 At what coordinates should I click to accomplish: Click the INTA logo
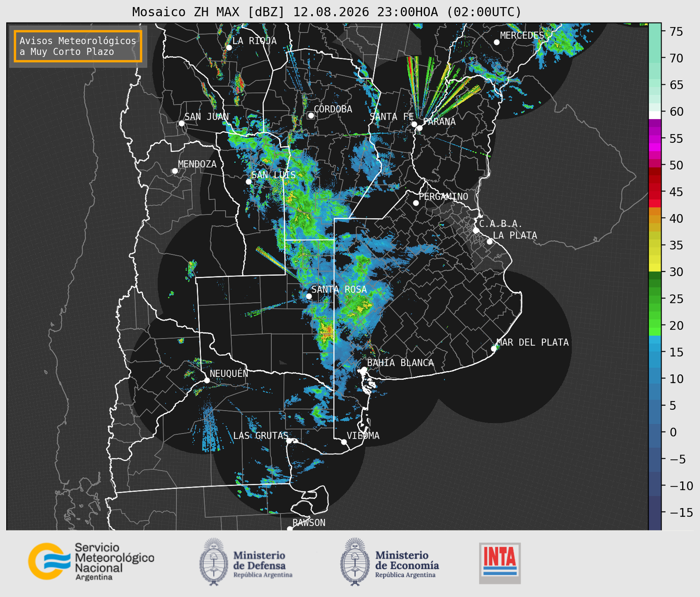(500, 563)
